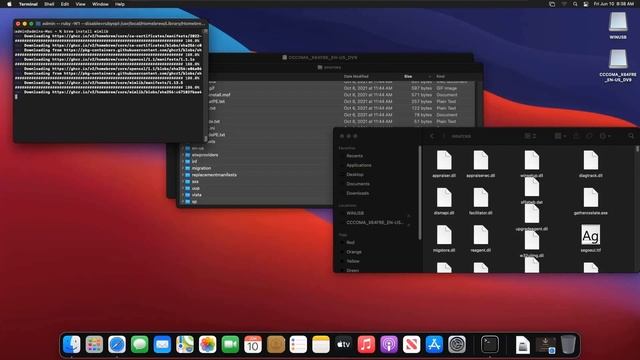Open the CCCOMA_X64FRE_EN-US_DV9 desktop volume
This screenshot has width=640, height=360.
(x=618, y=60)
